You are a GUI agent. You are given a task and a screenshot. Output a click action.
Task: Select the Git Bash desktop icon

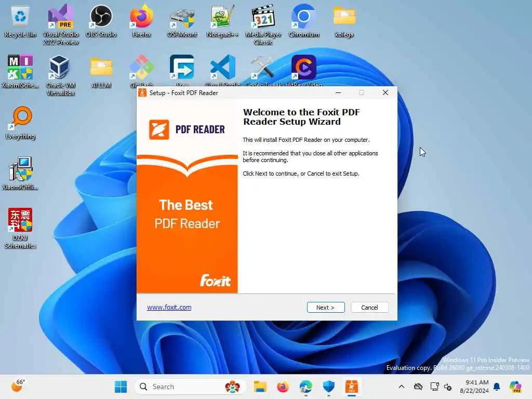141,70
